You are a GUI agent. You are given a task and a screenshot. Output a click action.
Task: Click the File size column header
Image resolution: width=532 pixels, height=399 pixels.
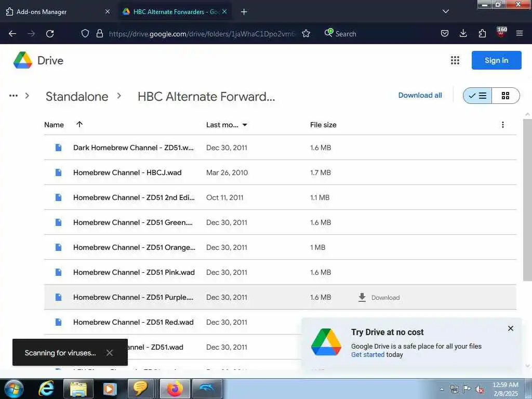[323, 125]
